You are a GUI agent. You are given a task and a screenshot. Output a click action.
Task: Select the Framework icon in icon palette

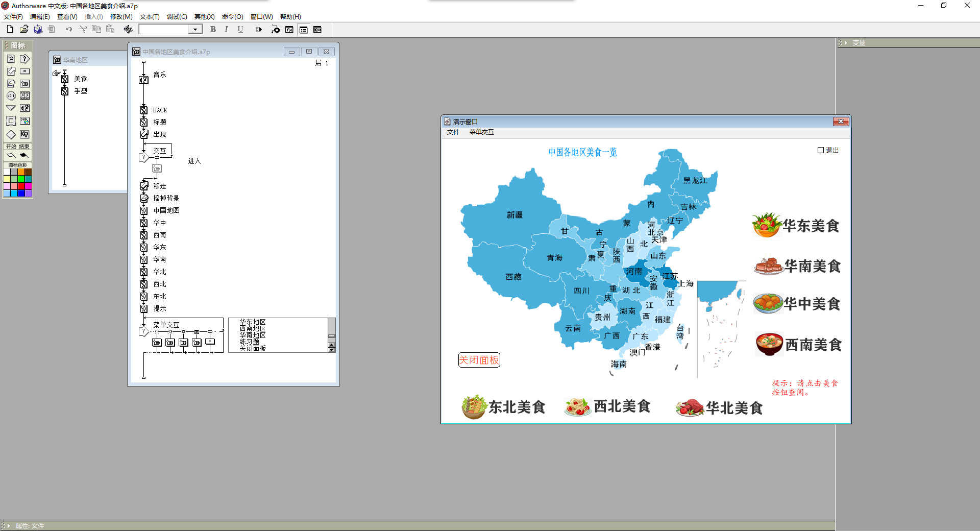(x=11, y=121)
